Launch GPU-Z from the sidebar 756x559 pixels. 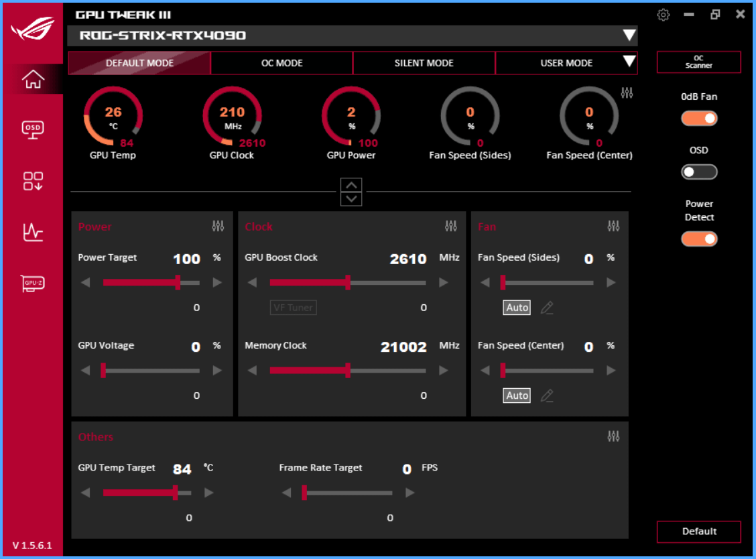33,283
